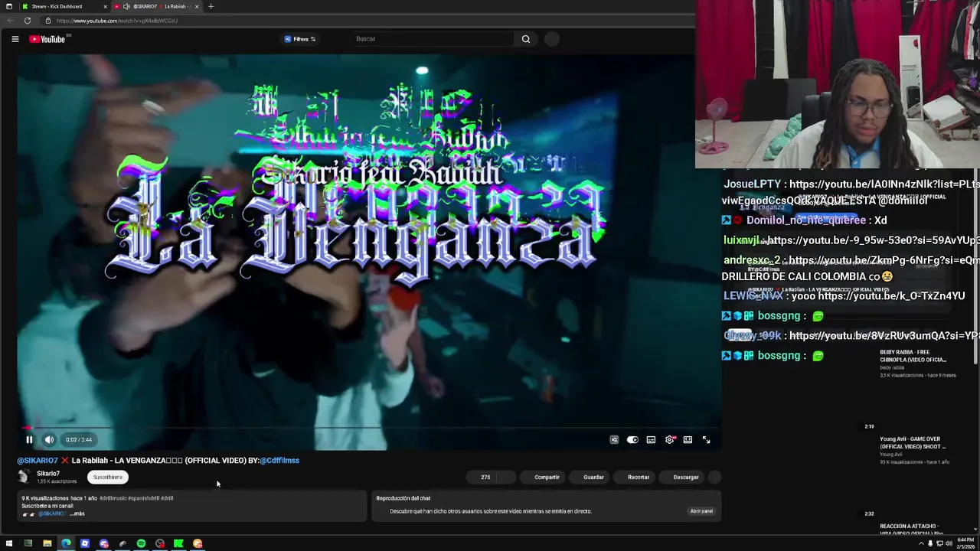
Task: Mute the video volume speaker icon
Action: click(49, 439)
